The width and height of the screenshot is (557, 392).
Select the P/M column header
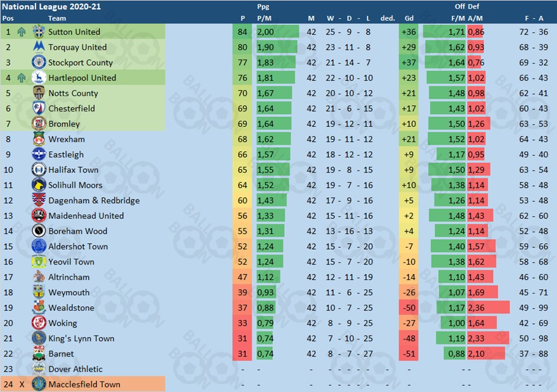[264, 18]
